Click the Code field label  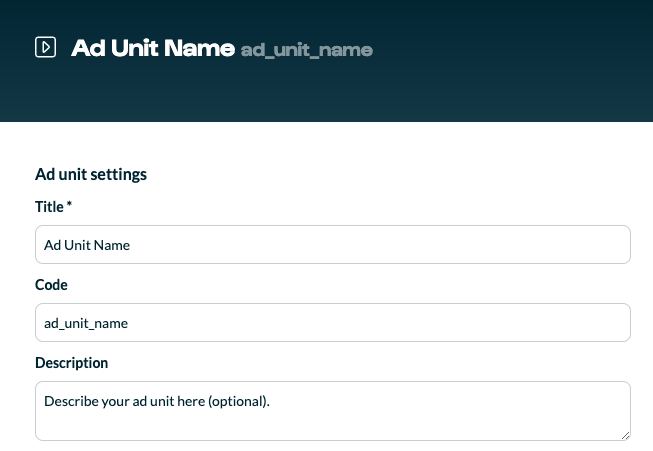coord(51,284)
